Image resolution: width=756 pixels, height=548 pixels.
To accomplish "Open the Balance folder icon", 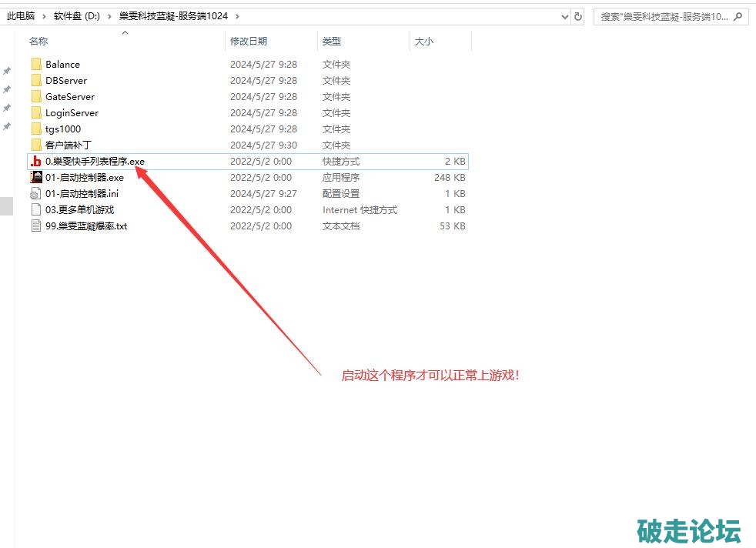I will coord(35,65).
